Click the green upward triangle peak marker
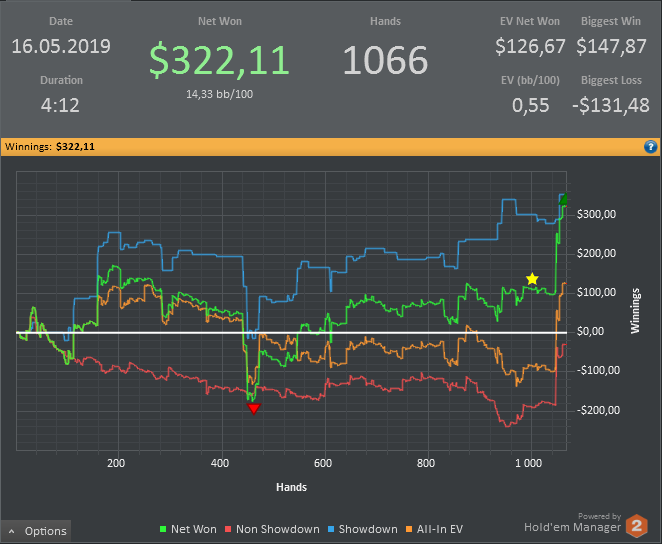Viewport: 662px width, 544px height. click(x=563, y=199)
